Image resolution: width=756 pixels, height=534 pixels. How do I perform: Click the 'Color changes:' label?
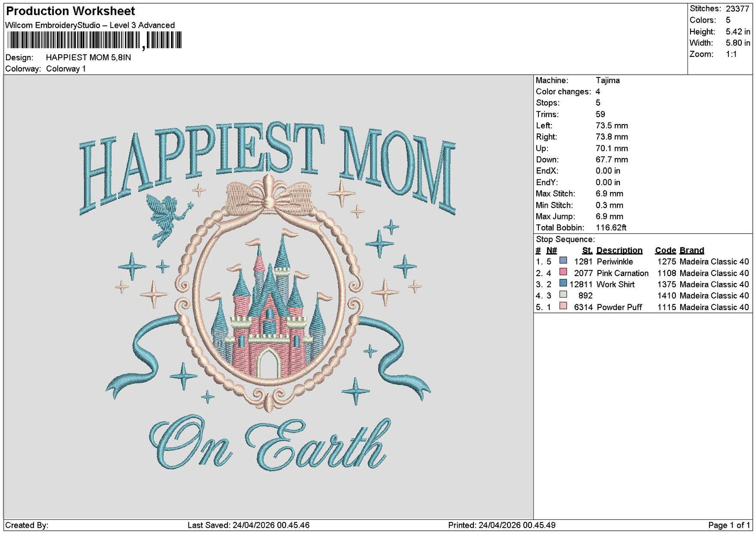563,92
